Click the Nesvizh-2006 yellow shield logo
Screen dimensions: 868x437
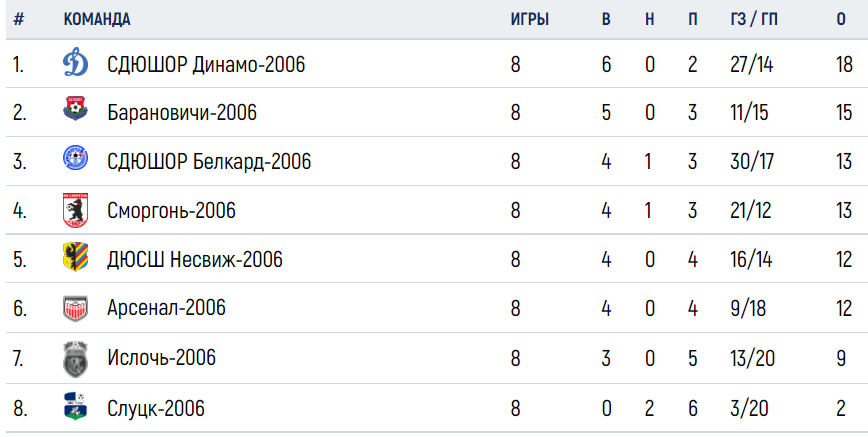75,257
